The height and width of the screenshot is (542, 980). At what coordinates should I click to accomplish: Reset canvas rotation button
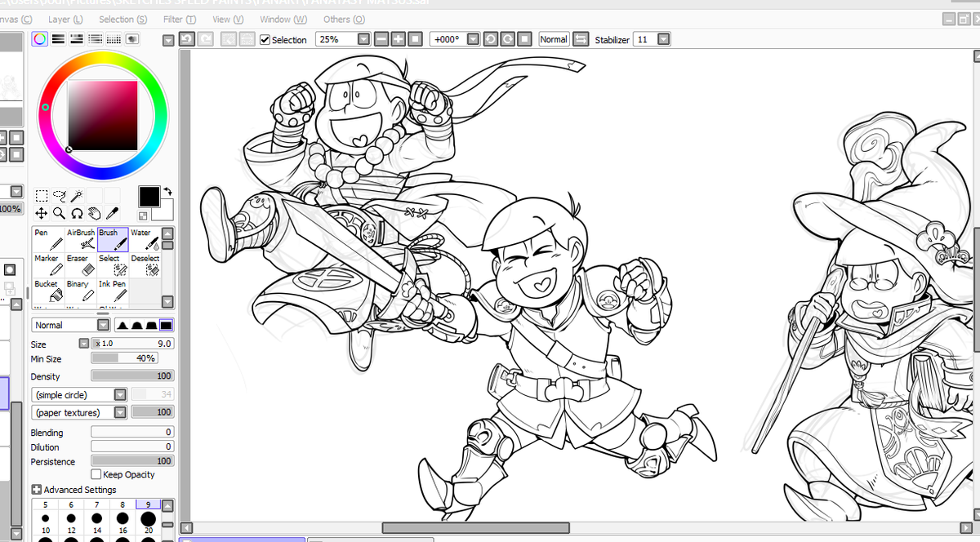[523, 39]
